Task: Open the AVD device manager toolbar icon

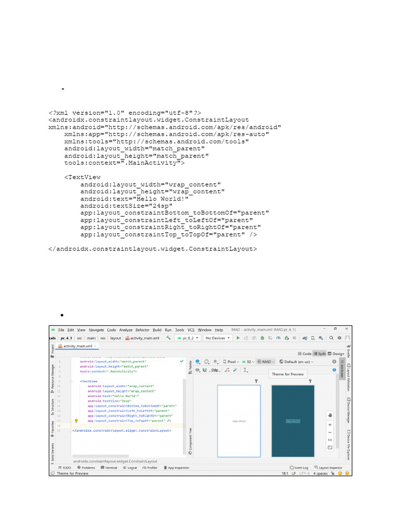Action: pyautogui.click(x=313, y=338)
